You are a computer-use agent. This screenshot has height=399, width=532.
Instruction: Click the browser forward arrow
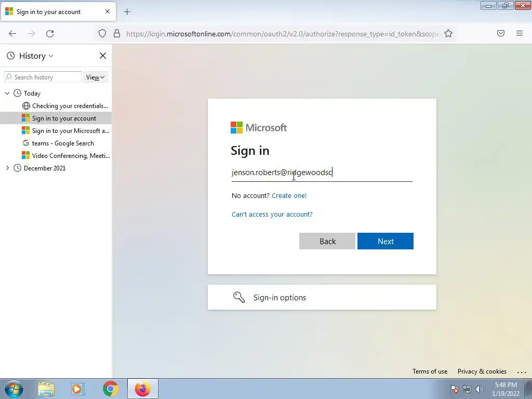click(31, 33)
